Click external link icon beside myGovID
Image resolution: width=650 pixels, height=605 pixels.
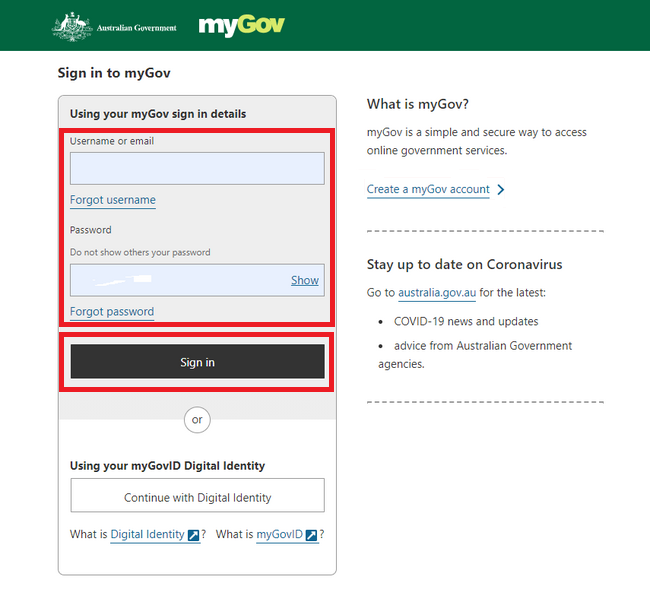click(311, 535)
